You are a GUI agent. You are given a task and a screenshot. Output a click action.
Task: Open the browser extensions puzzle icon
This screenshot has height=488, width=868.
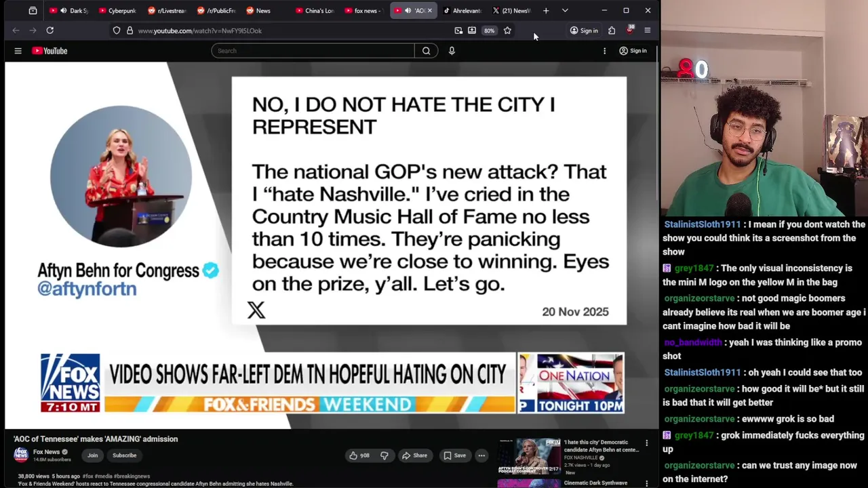click(x=612, y=30)
